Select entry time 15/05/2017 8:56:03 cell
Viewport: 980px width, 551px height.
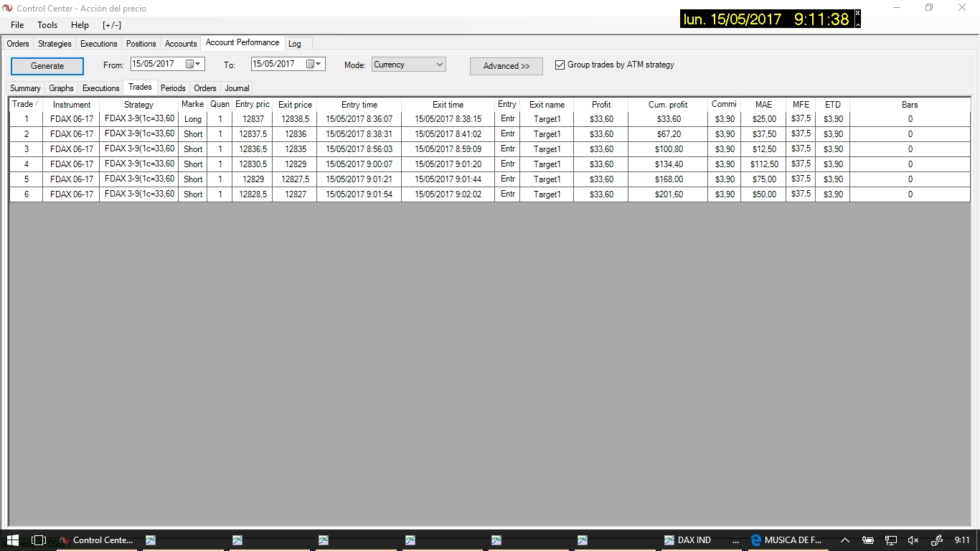359,149
